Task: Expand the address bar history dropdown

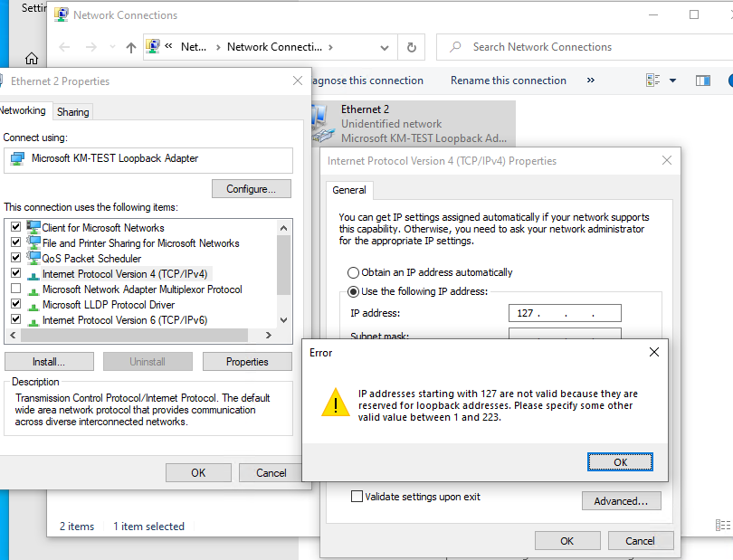Action: coord(385,47)
